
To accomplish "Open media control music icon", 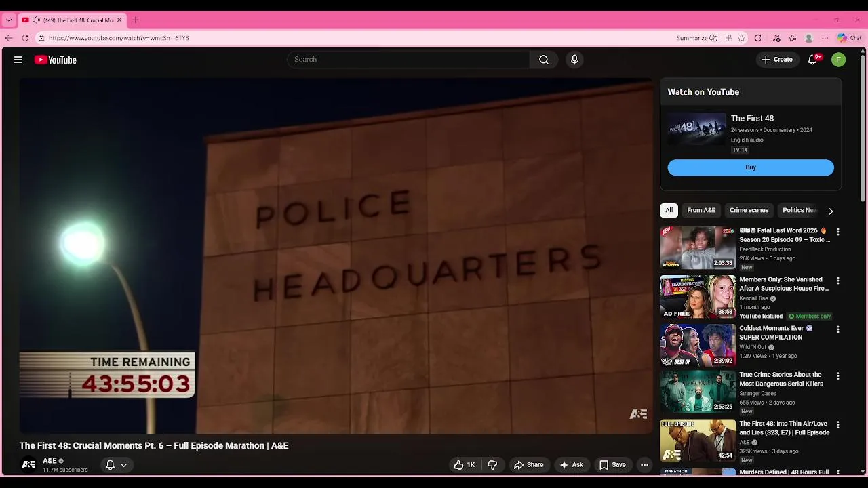I will click(776, 38).
